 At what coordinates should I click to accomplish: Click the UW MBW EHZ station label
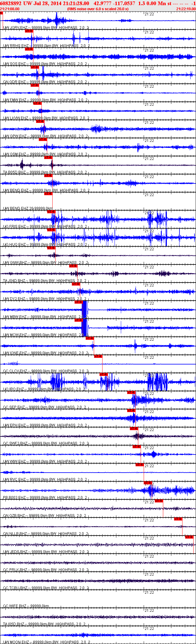pos(15,317)
